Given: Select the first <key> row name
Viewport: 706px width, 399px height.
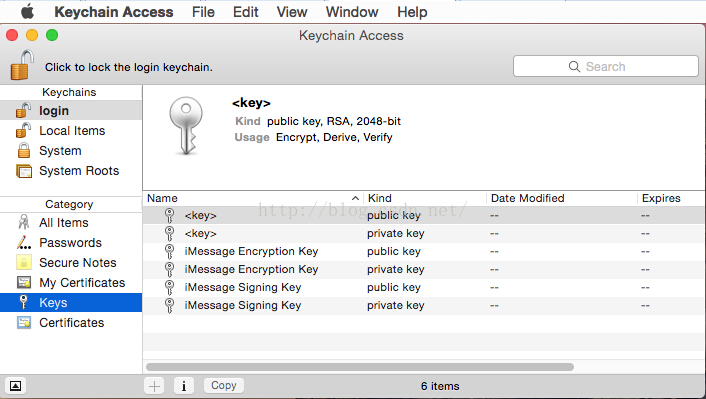Looking at the screenshot, I should 200,216.
